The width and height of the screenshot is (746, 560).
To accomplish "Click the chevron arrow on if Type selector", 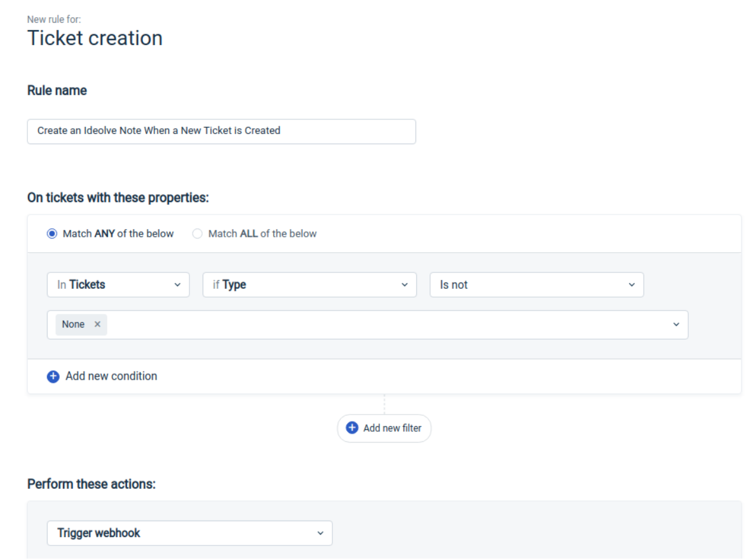I will pyautogui.click(x=404, y=285).
